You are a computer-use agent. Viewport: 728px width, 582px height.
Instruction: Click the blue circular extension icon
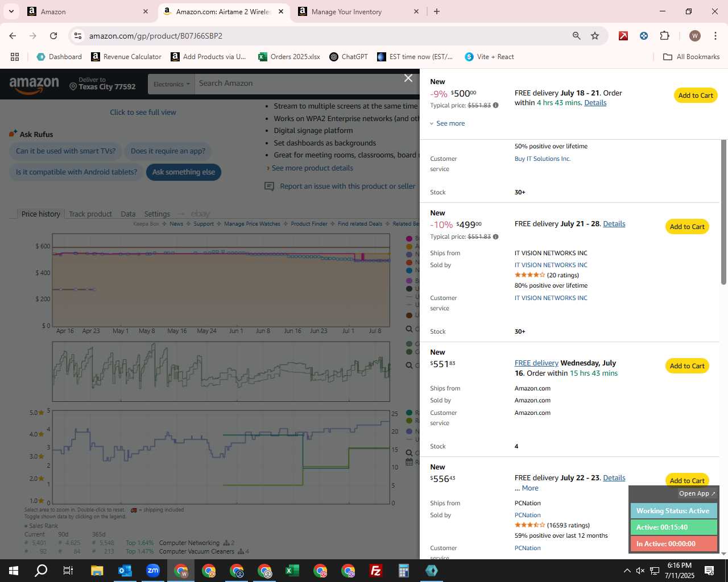click(x=644, y=36)
